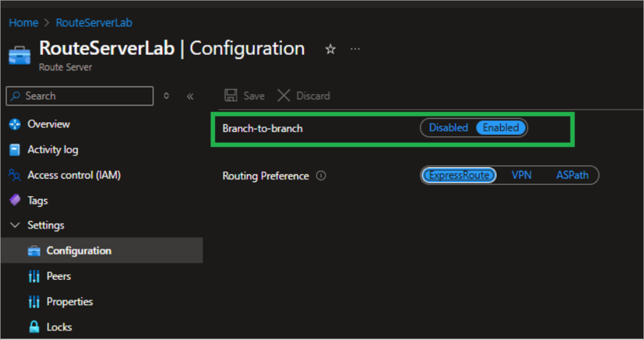Click the sidebar expand/collapse arrows control

(x=167, y=96)
